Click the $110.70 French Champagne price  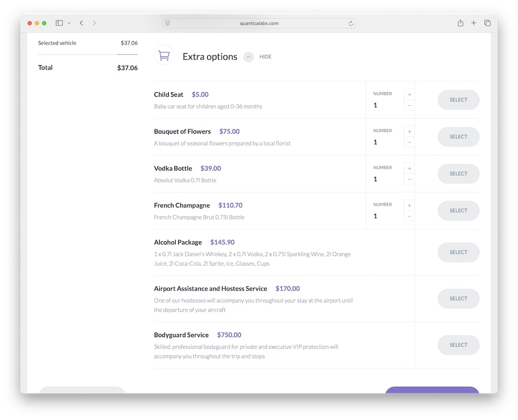[231, 206]
